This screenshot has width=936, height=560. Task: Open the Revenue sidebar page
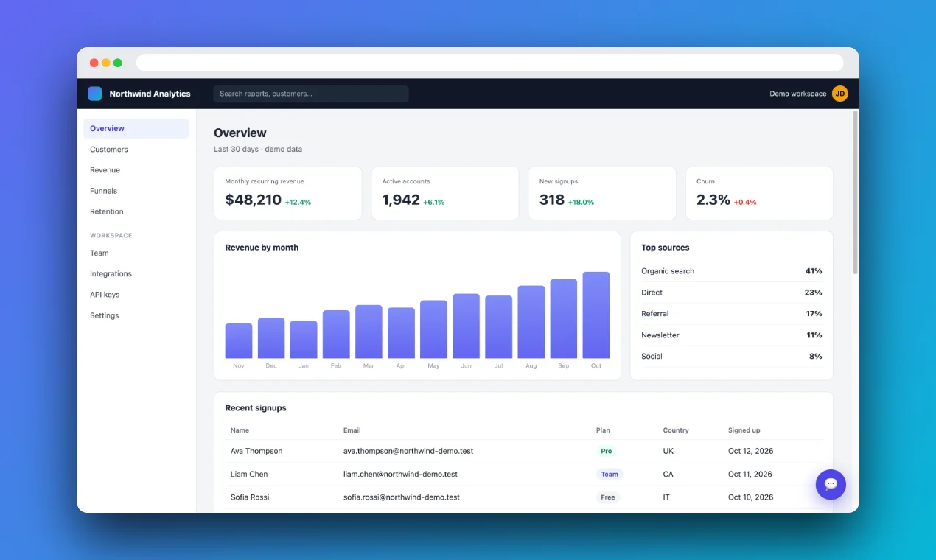tap(136, 169)
